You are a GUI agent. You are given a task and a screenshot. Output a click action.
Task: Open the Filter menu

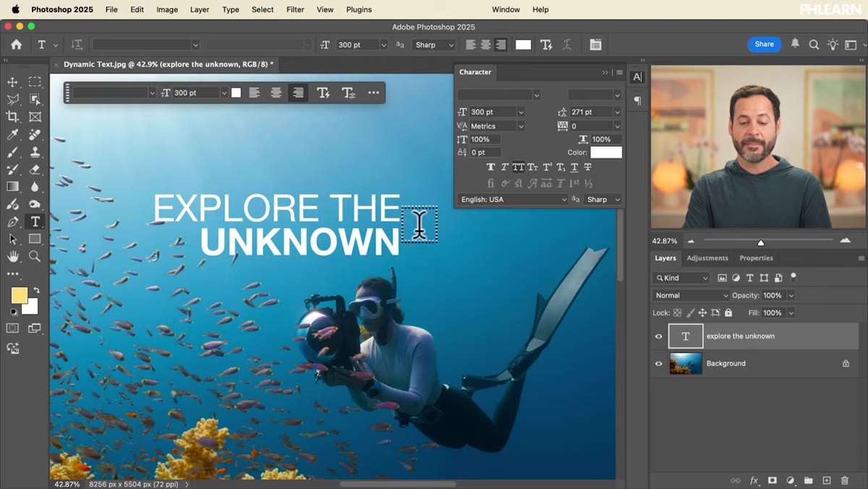coord(295,9)
